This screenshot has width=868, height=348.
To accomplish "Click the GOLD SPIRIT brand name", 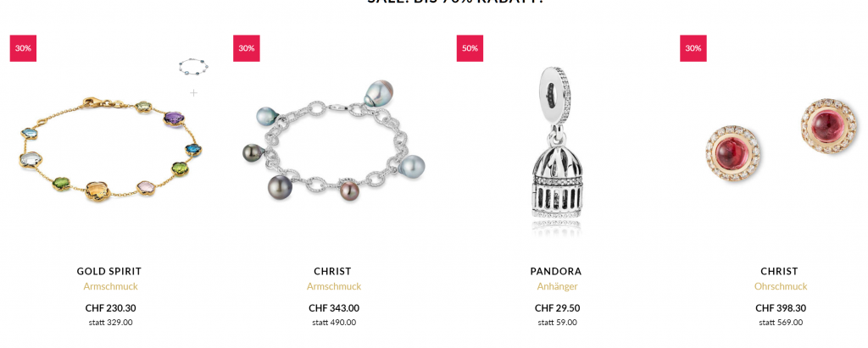I will [x=109, y=271].
